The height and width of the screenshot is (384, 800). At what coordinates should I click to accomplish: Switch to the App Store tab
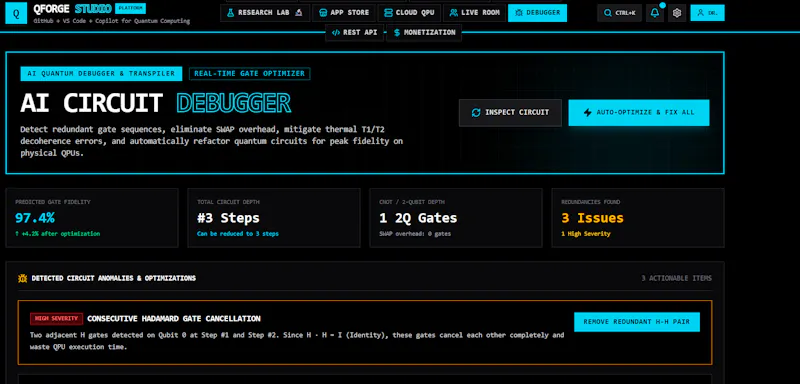344,13
